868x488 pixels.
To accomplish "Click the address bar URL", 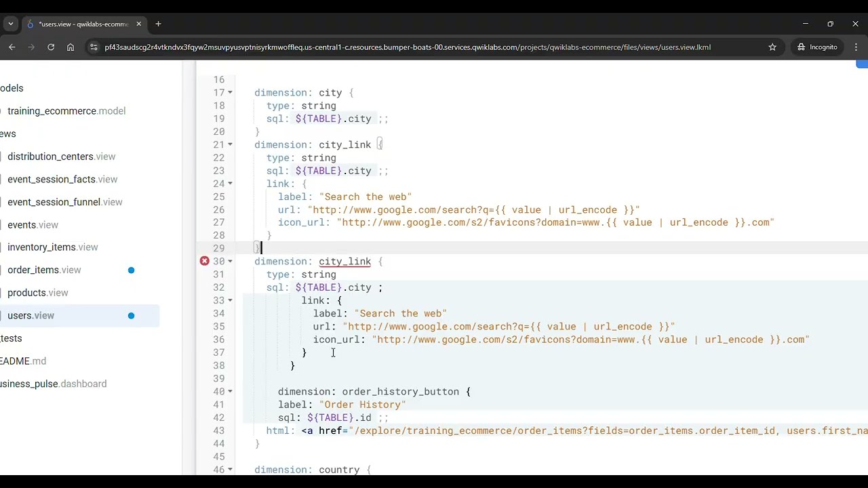I will click(408, 47).
